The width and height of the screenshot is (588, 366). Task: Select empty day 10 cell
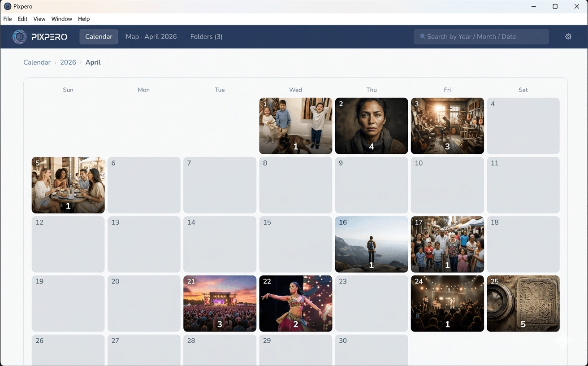pos(447,185)
